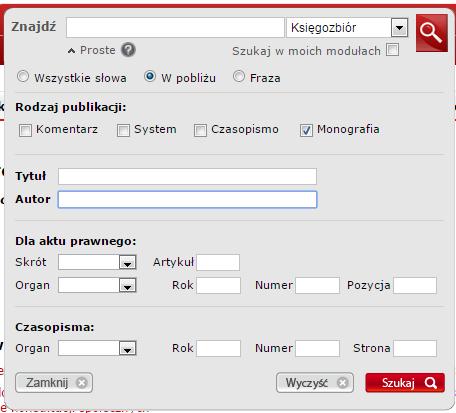456x413 pixels.
Task: Click Rok field under Dla aktu prawnego
Action: (x=218, y=285)
